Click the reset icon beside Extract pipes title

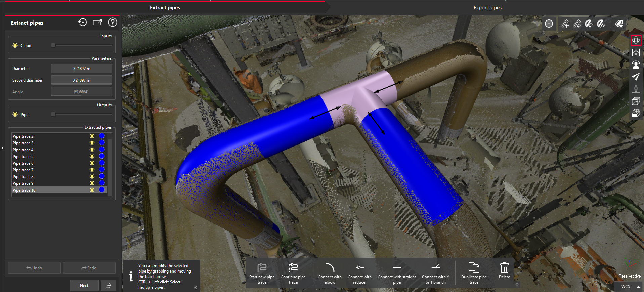82,23
